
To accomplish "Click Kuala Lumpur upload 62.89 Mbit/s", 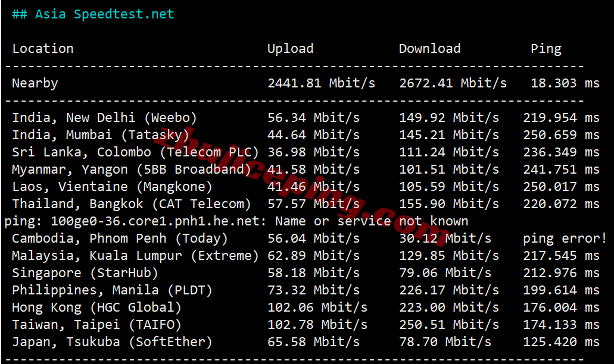I will pos(313,255).
